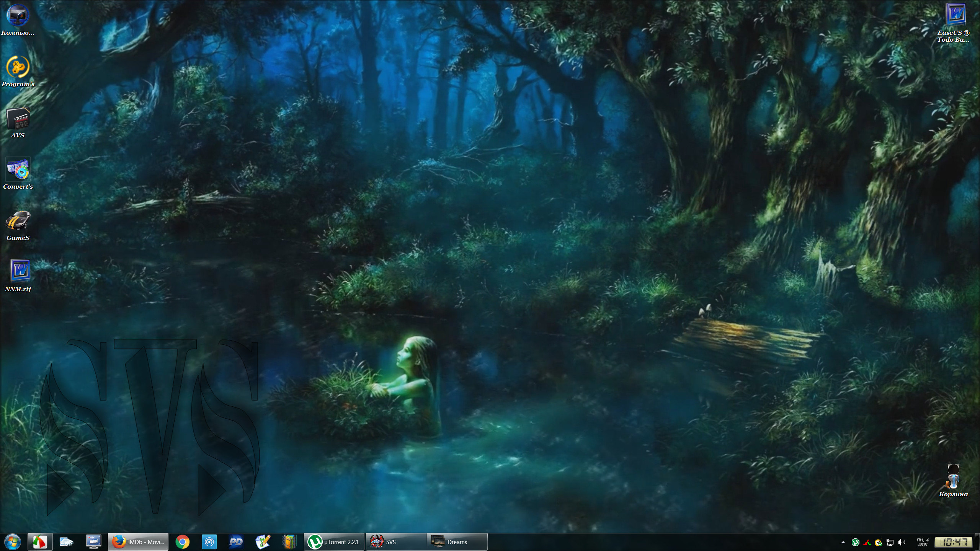Open the blue speedometer taskbar app

(209, 542)
